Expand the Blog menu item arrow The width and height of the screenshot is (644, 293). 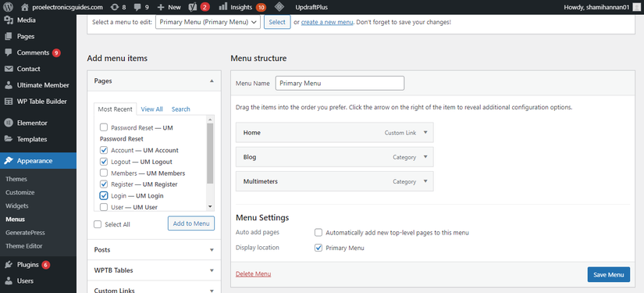point(425,157)
